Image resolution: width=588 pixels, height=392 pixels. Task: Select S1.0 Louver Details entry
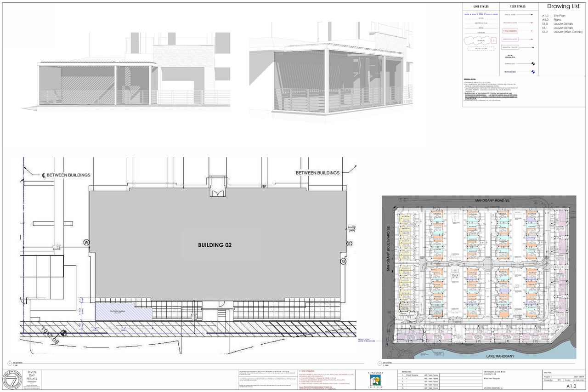pos(557,24)
